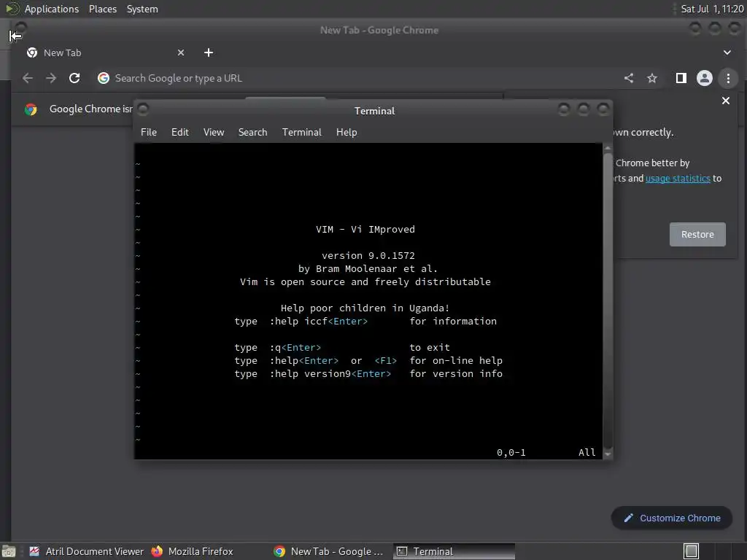The width and height of the screenshot is (747, 560).
Task: Open the Edit menu in Terminal
Action: 179,133
